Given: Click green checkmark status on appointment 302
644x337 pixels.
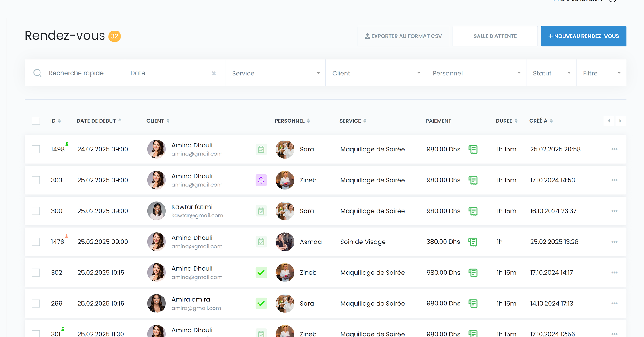Looking at the screenshot, I should click(261, 272).
